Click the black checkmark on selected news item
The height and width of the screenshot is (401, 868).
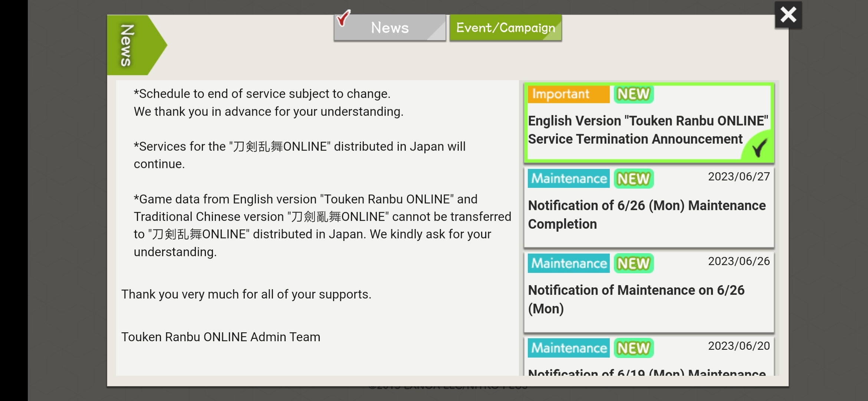759,148
